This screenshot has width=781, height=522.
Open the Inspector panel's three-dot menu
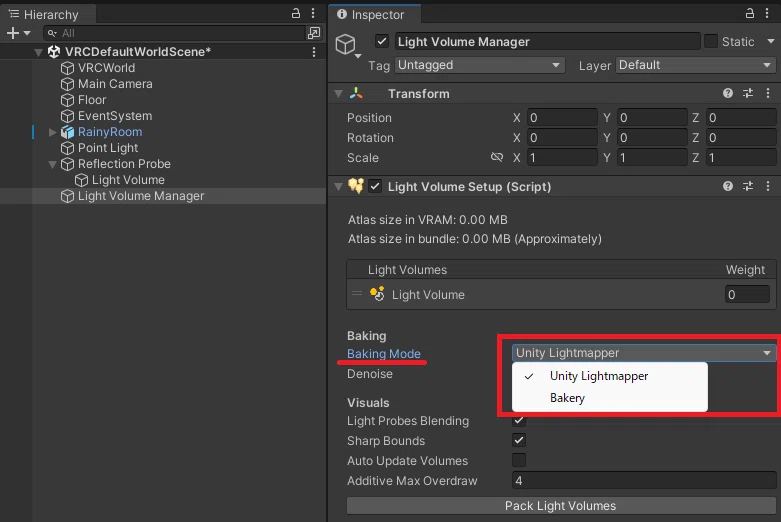pyautogui.click(x=767, y=13)
